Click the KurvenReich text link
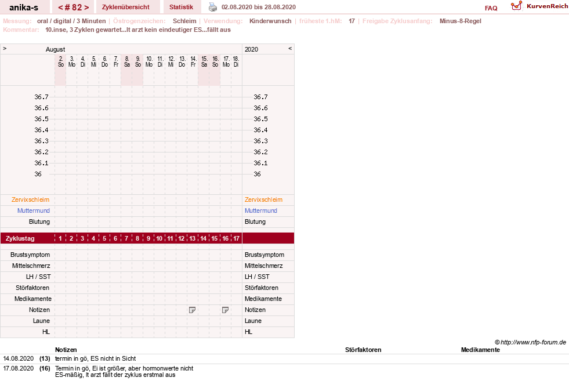The width and height of the screenshot is (569, 392). point(547,6)
